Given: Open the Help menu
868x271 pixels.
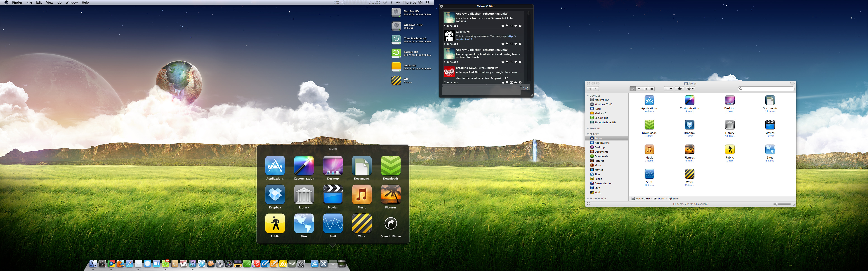Looking at the screenshot, I should pos(85,2).
